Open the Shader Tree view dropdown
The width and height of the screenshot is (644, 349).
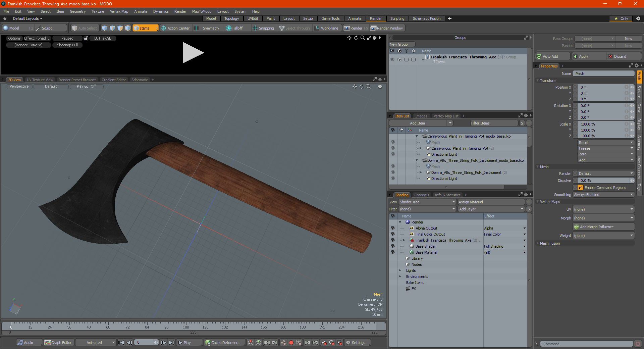pyautogui.click(x=427, y=202)
